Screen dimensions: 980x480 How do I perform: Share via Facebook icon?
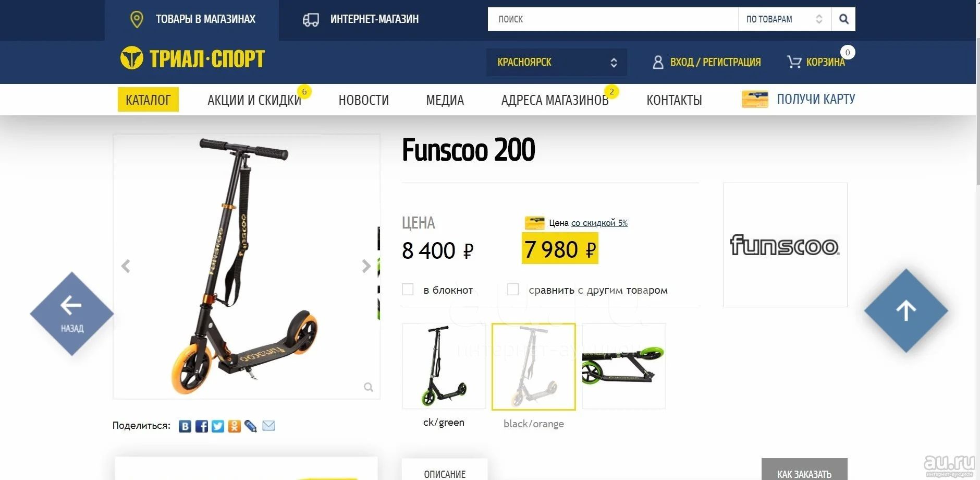point(201,426)
